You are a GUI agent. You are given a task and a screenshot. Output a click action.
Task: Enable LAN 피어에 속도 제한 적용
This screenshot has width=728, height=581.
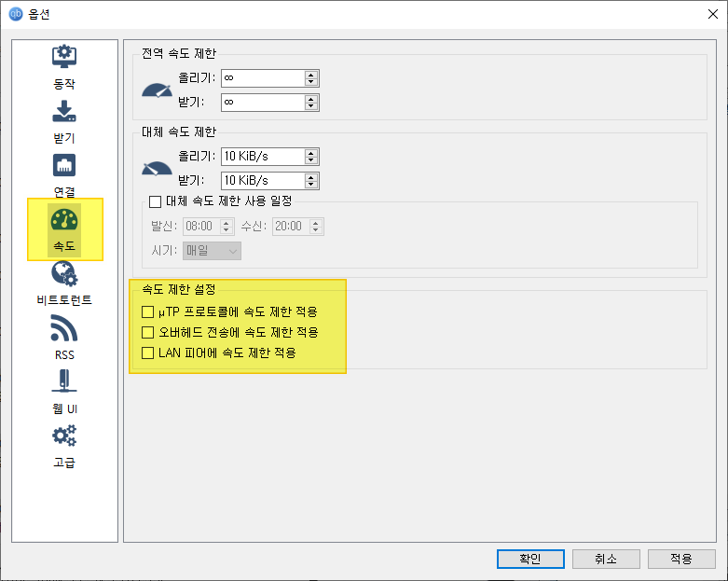[x=147, y=353]
